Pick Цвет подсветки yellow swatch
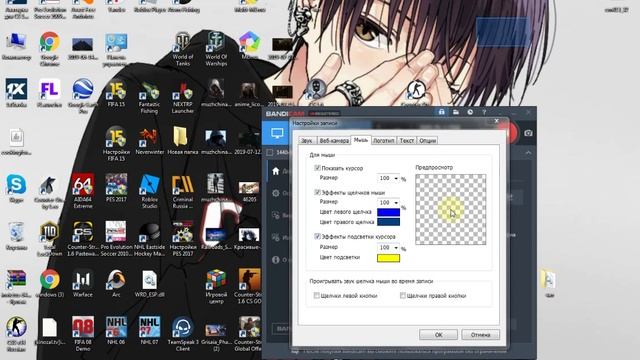Screen dimensions: 640x360 (388, 258)
